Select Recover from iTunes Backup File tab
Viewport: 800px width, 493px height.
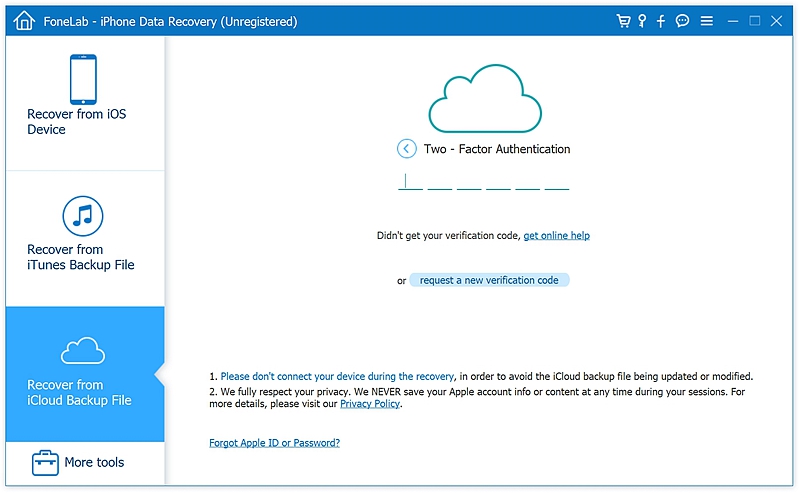85,238
